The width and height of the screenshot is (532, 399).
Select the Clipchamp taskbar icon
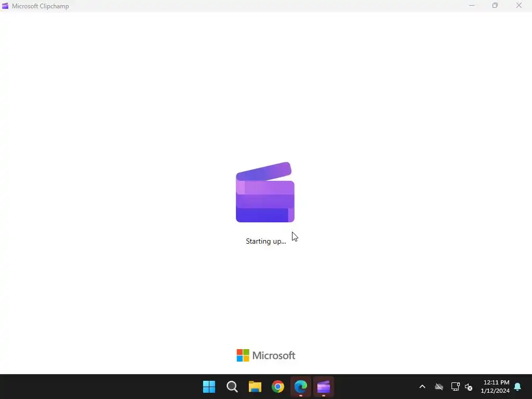pyautogui.click(x=323, y=387)
